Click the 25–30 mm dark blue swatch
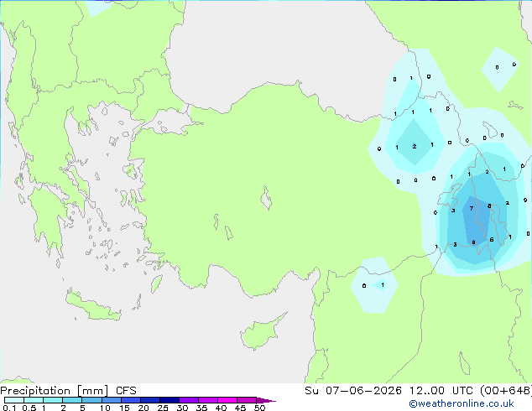This screenshot has height=411, width=532. [x=170, y=400]
